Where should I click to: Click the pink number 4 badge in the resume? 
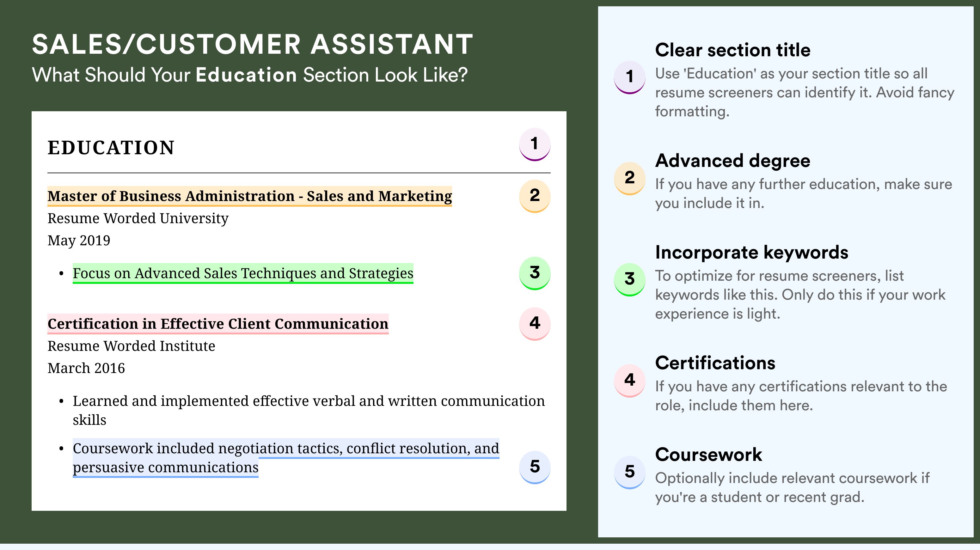[535, 324]
